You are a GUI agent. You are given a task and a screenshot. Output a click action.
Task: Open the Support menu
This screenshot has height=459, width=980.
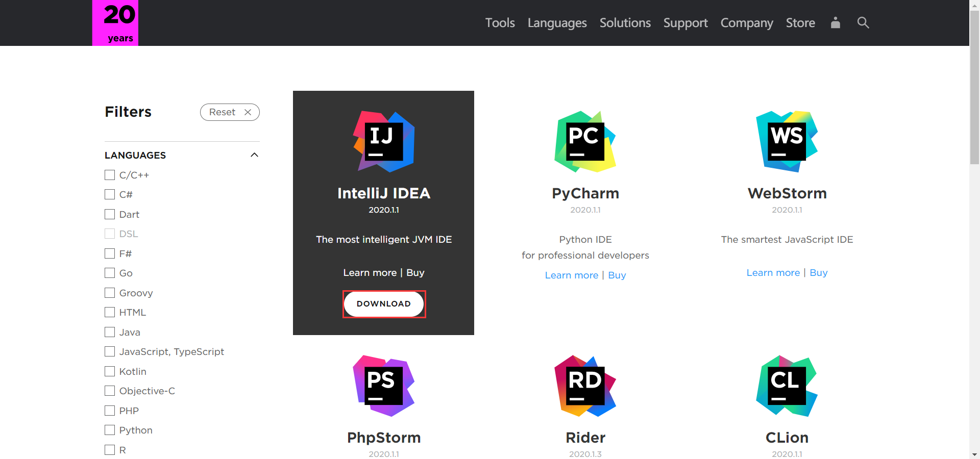685,23
